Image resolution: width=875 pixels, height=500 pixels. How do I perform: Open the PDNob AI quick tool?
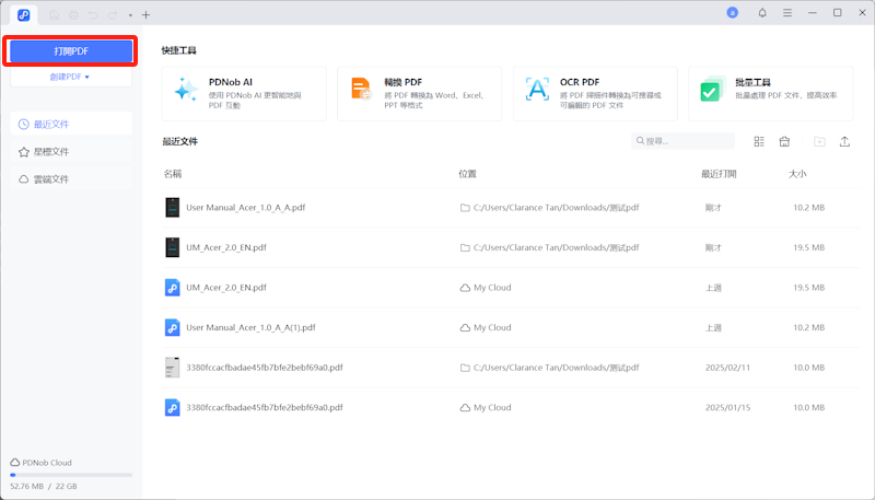243,93
